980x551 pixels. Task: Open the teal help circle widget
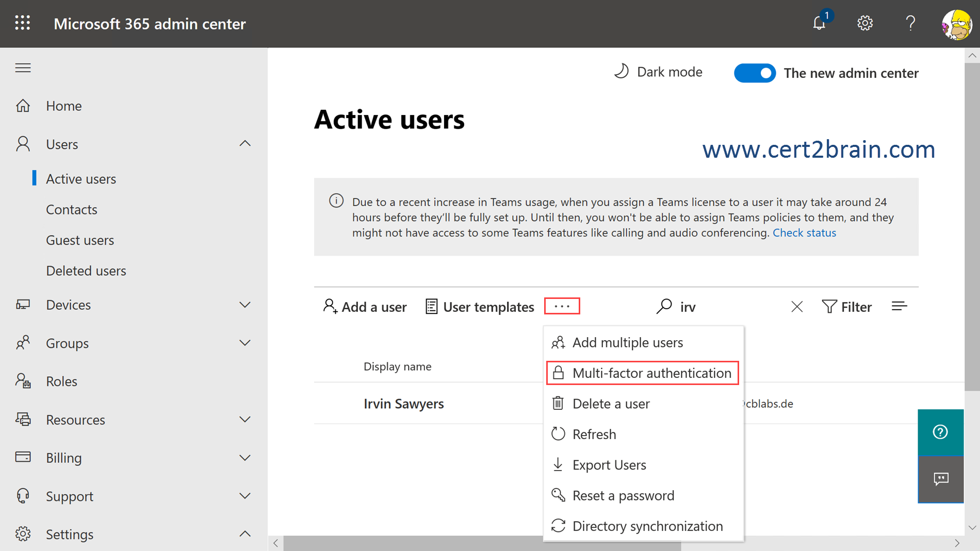click(x=940, y=432)
